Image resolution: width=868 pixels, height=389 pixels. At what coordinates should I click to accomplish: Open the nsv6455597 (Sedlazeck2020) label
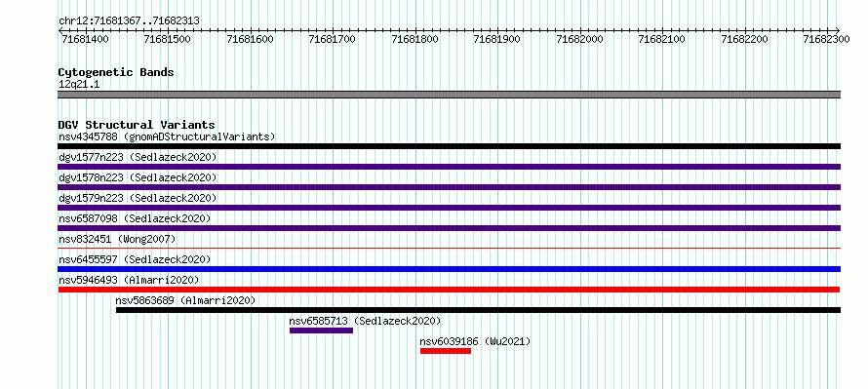click(135, 259)
